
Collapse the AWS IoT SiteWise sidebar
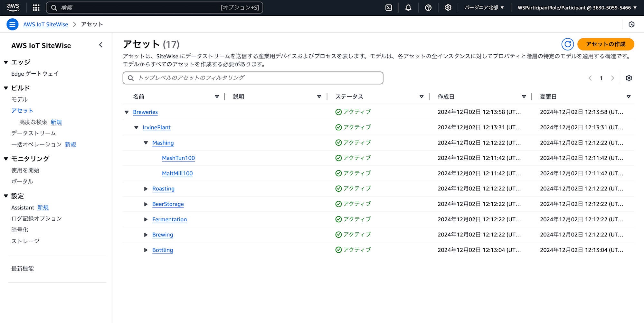pyautogui.click(x=101, y=45)
